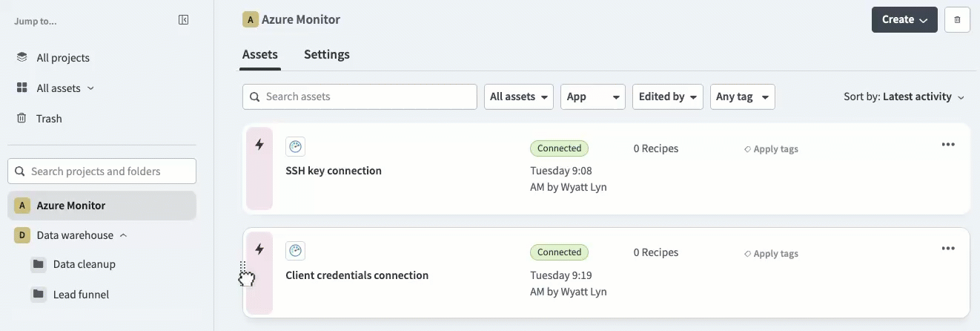
Task: Click the Data warehouse 'D' badge
Action: (22, 235)
